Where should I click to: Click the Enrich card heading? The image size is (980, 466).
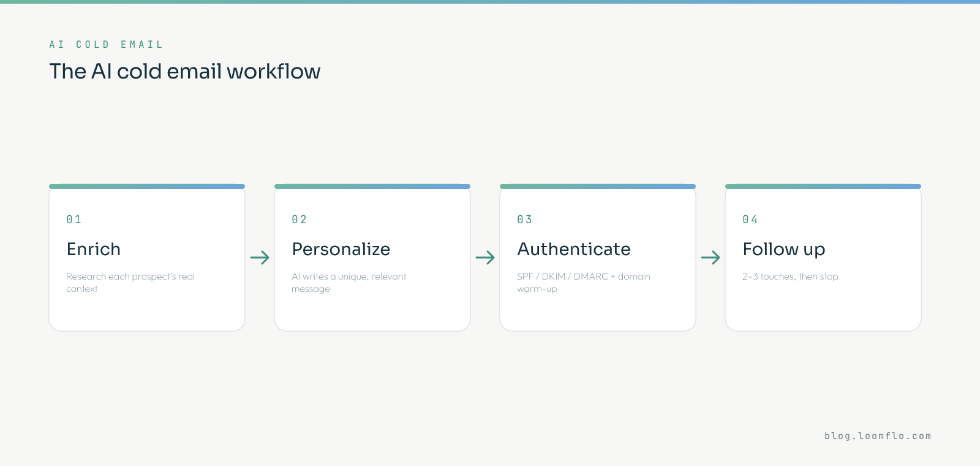[94, 249]
